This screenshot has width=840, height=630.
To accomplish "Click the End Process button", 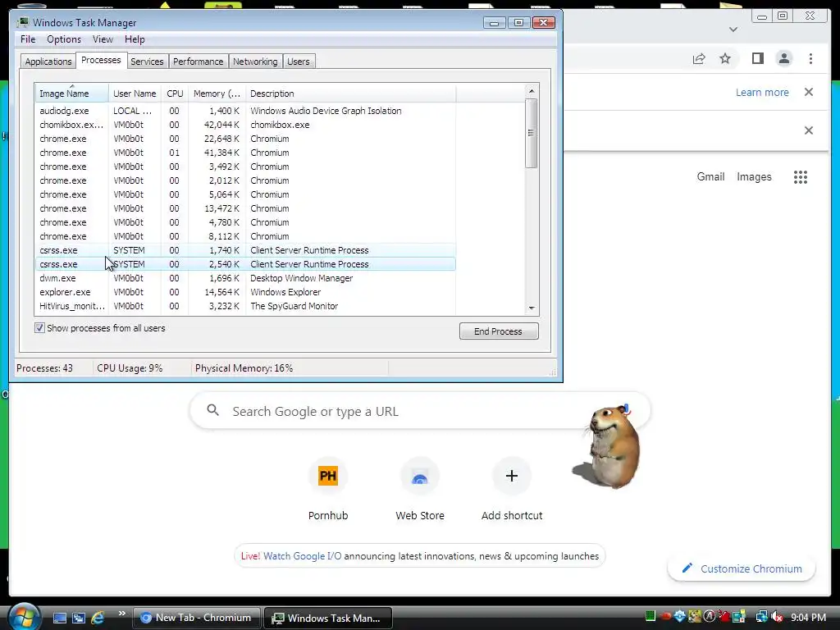I will click(x=499, y=331).
